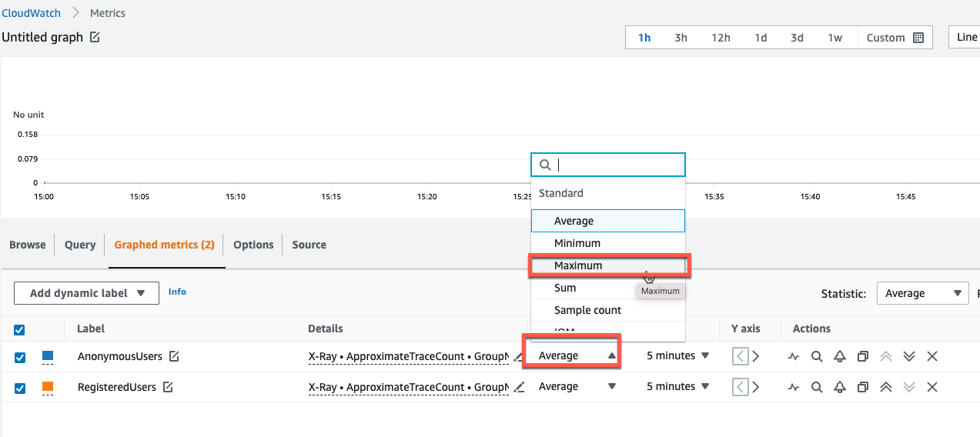980x437 pixels.
Task: Focus the statistic search field
Action: tap(607, 165)
